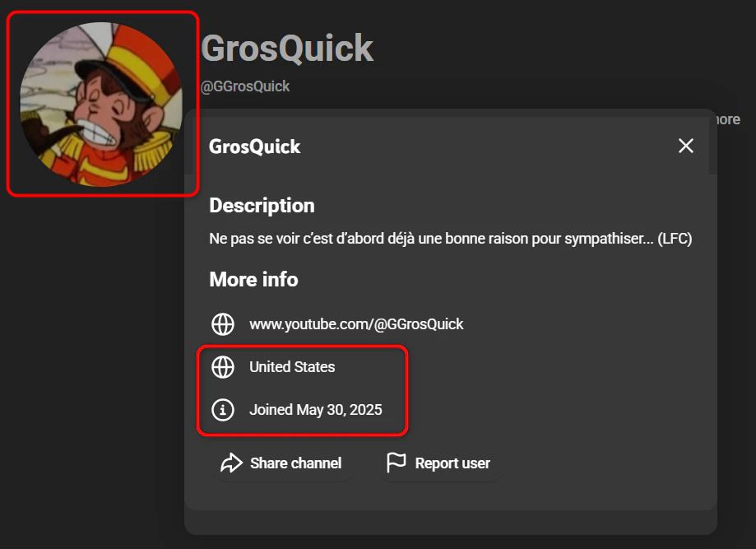The width and height of the screenshot is (756, 549).
Task: Click the French channel description text
Action: [x=450, y=240]
